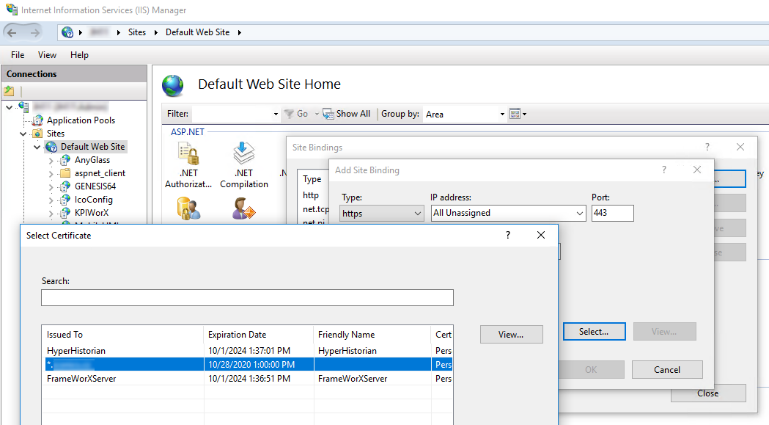
Task: Open the IP address combo box
Action: tap(507, 213)
